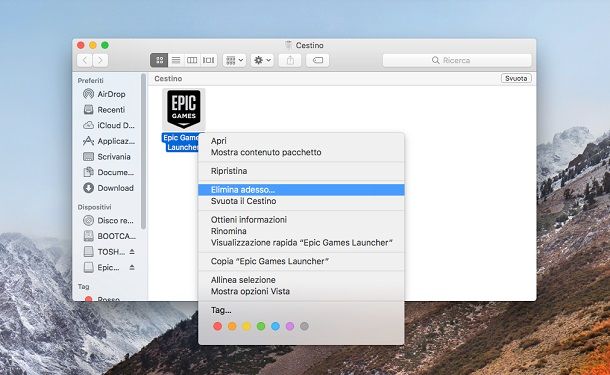The width and height of the screenshot is (610, 375).
Task: Select the Epic Games Launcher app icon
Action: [184, 109]
